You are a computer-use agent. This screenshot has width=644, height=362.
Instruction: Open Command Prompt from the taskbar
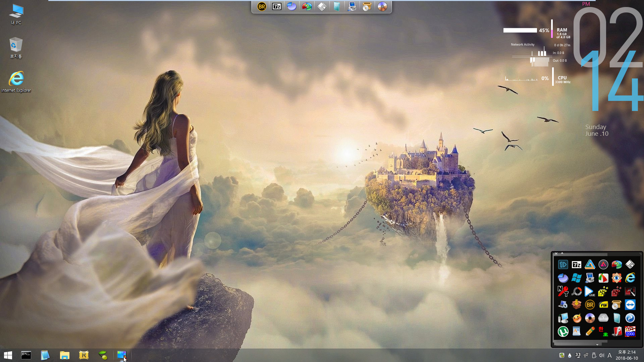26,355
